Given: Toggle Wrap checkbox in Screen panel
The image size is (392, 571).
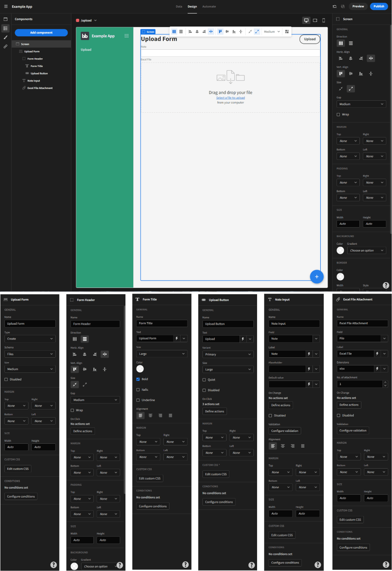Looking at the screenshot, I should [338, 115].
